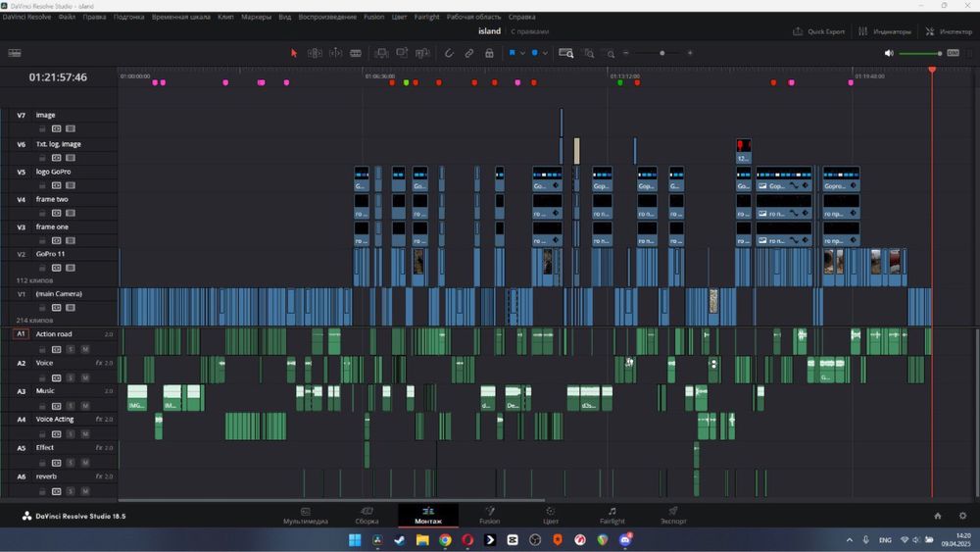Open the flag color dropdown arrow
980x552 pixels.
coord(522,53)
